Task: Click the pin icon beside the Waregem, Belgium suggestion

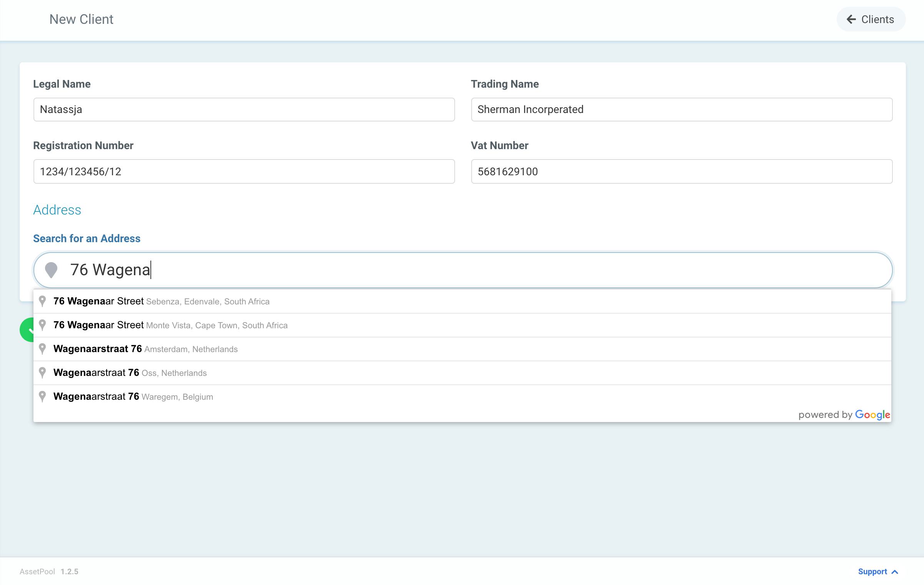Action: pyautogui.click(x=42, y=396)
